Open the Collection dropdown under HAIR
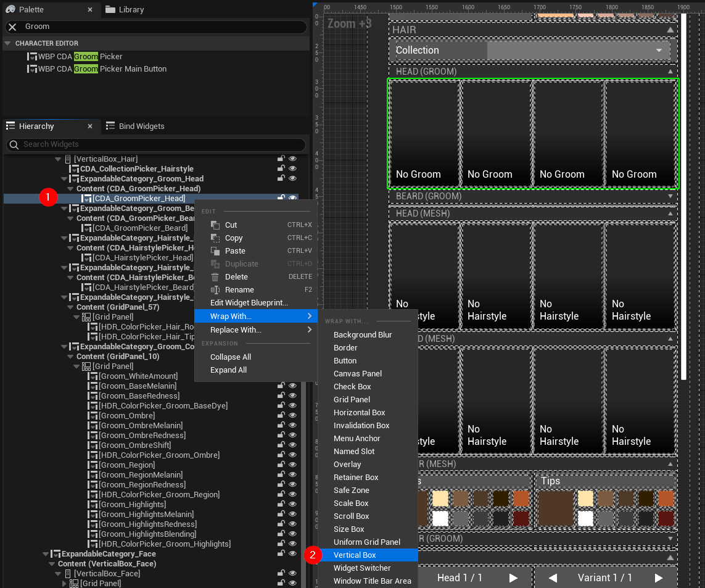This screenshot has height=588, width=705. click(x=659, y=50)
